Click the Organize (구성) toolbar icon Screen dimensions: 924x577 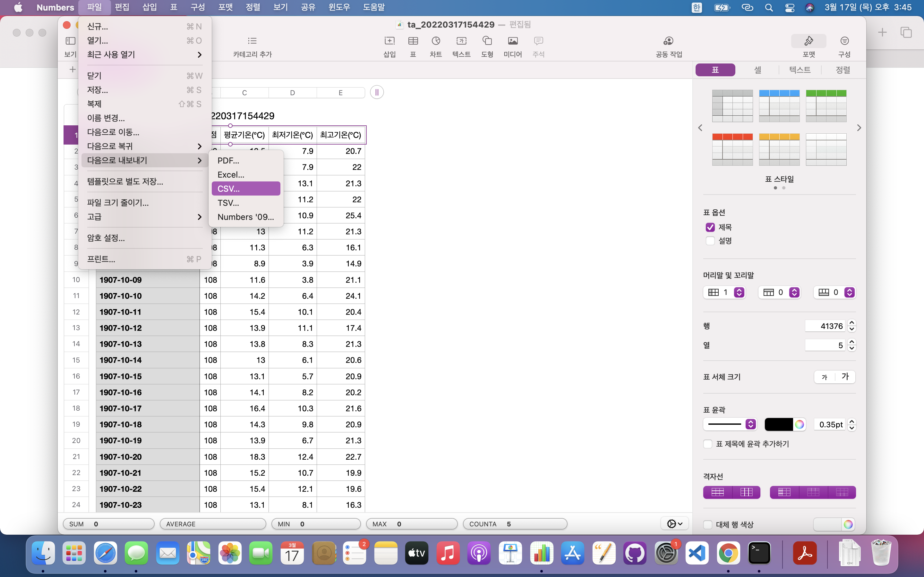tap(844, 41)
